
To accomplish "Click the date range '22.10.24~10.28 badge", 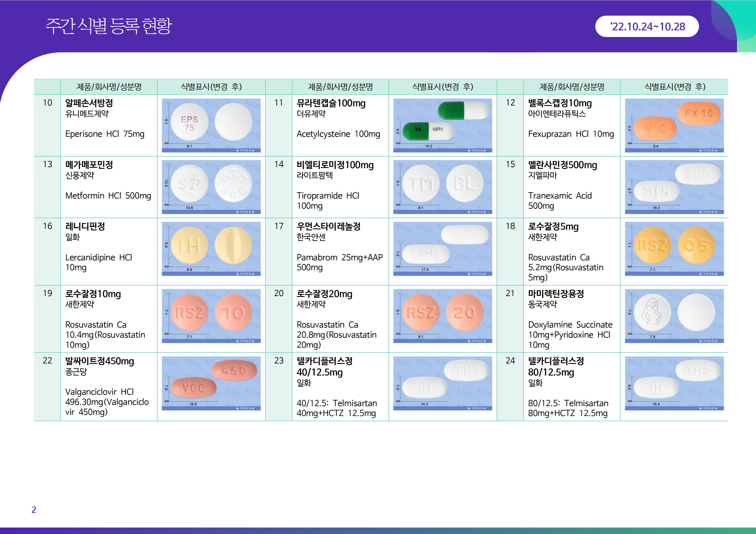I will (647, 26).
